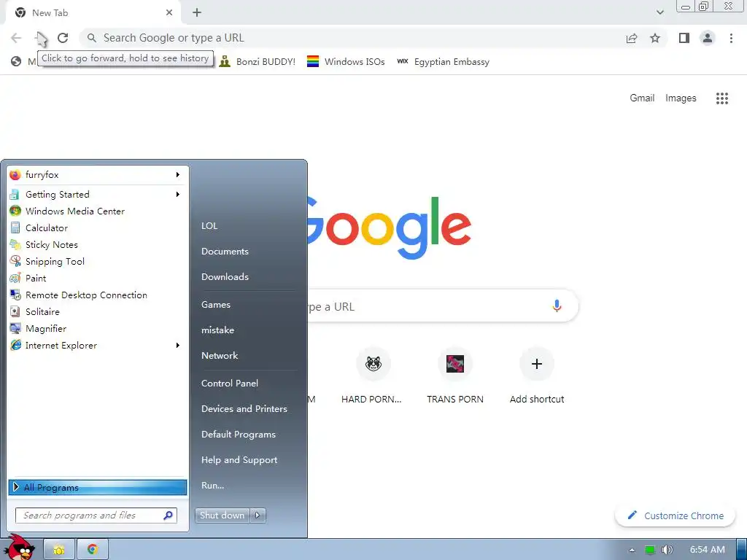
Task: Close the New Tab tab
Action: [169, 13]
